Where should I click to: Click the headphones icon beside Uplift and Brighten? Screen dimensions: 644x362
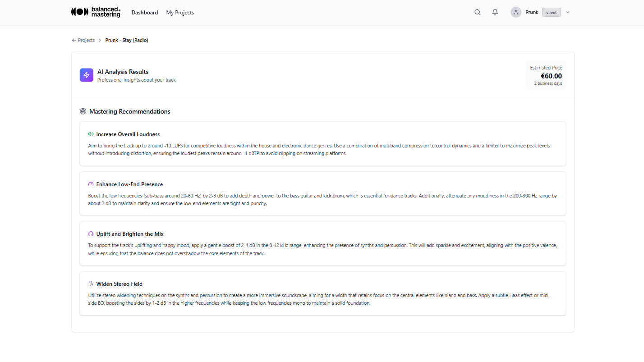click(x=90, y=233)
